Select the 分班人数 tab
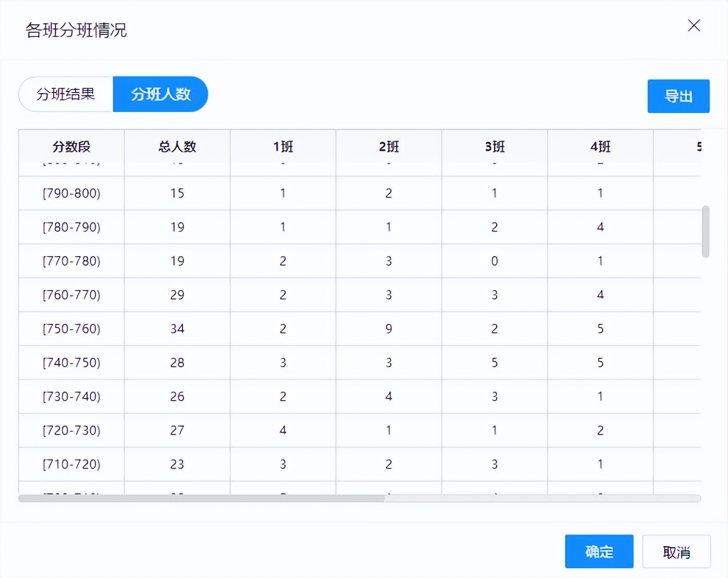 point(160,94)
